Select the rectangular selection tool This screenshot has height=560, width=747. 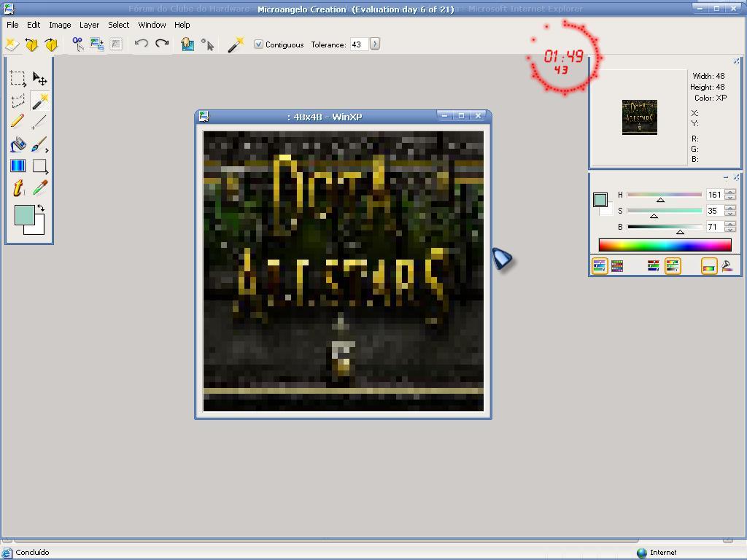(x=18, y=79)
